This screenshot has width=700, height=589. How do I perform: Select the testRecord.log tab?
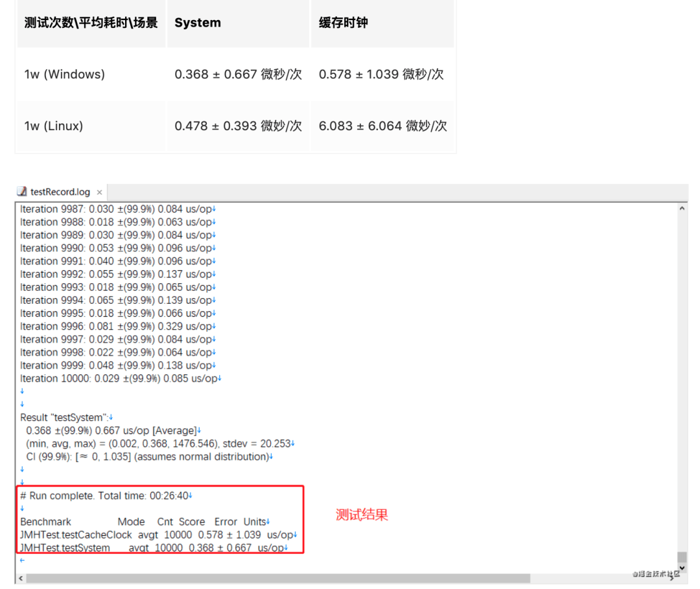pos(59,192)
